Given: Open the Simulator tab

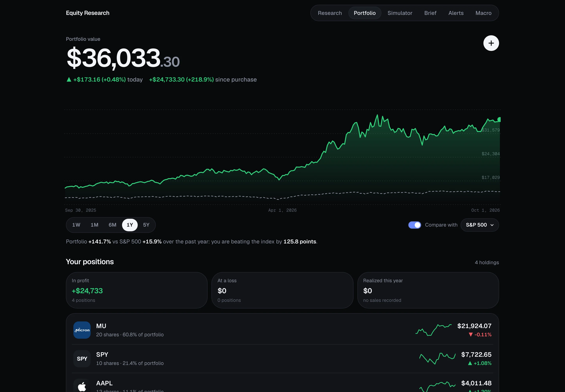Looking at the screenshot, I should click(x=400, y=13).
